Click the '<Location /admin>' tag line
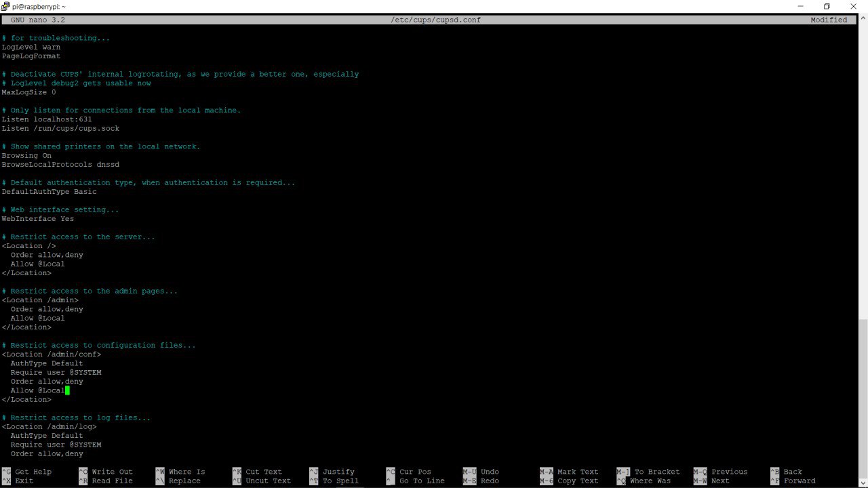Screen dimensions: 868x488 (x=40, y=300)
